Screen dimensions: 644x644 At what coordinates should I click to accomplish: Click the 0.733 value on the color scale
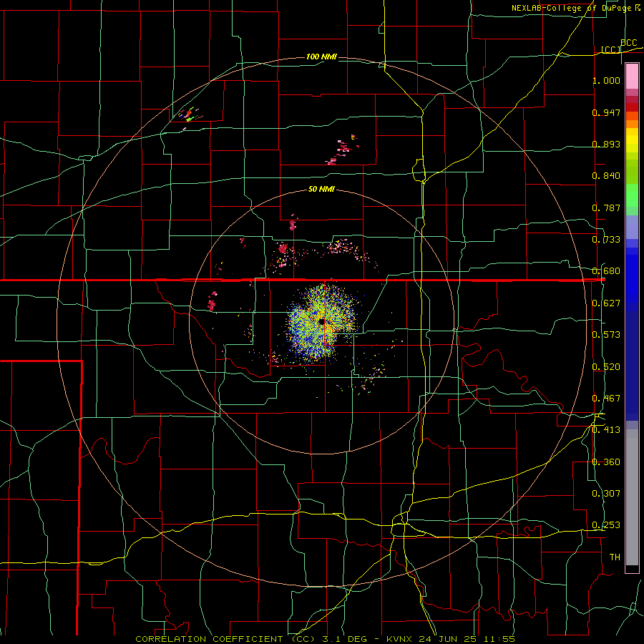(606, 240)
